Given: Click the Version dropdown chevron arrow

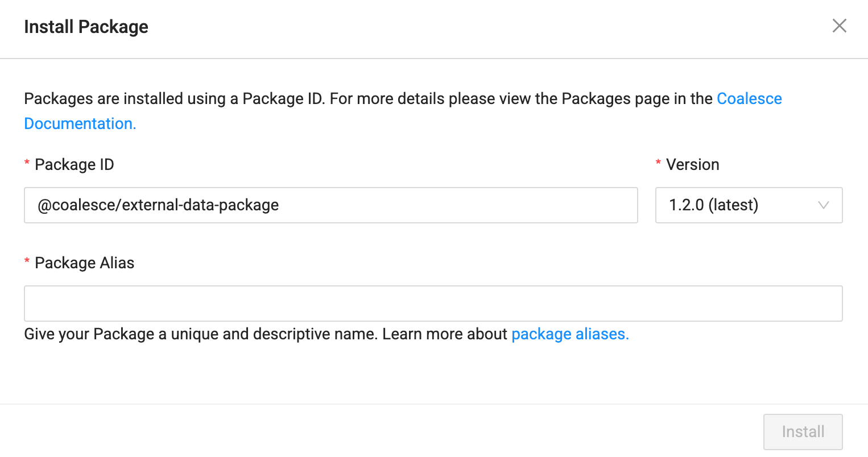Looking at the screenshot, I should point(823,205).
